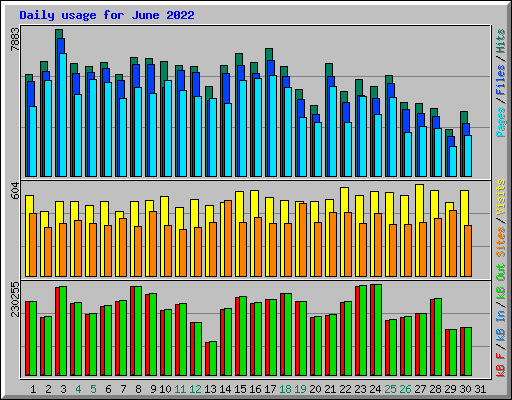This screenshot has width=512, height=400.
Task: Click the cyan Pages bar for day 29
Action: (453, 161)
